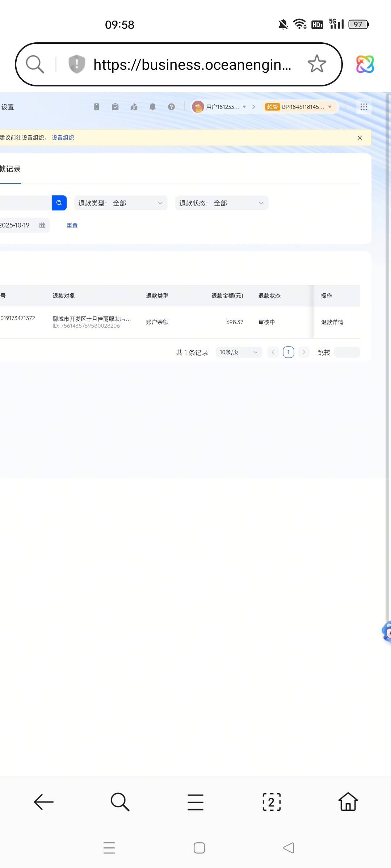Screen dimensions: 391x868
Task: Click the 重置 reset link
Action: coord(72,225)
